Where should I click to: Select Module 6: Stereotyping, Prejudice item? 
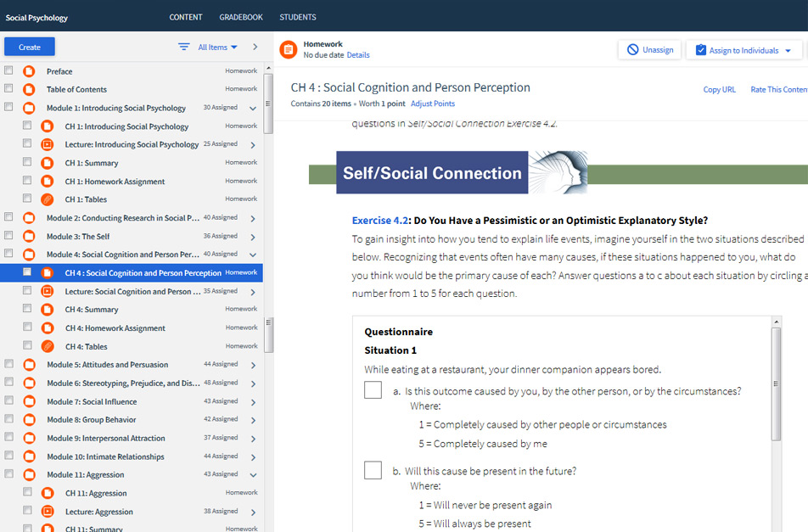pyautogui.click(x=123, y=384)
